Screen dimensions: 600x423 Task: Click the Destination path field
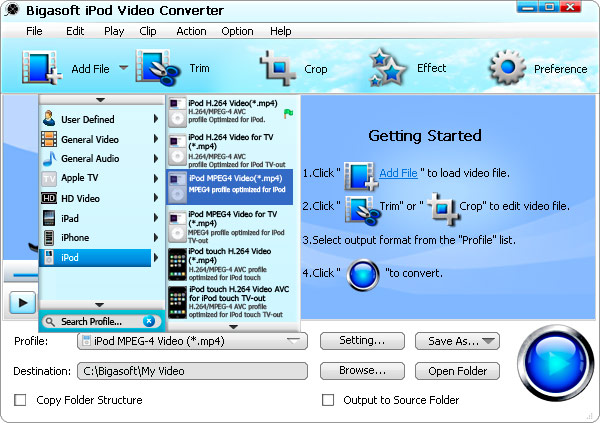pos(192,371)
